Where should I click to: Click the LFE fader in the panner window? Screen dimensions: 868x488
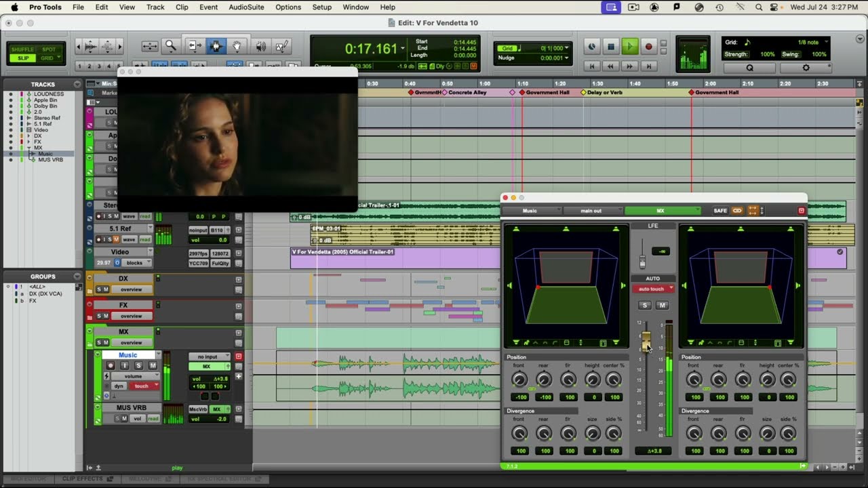642,261
